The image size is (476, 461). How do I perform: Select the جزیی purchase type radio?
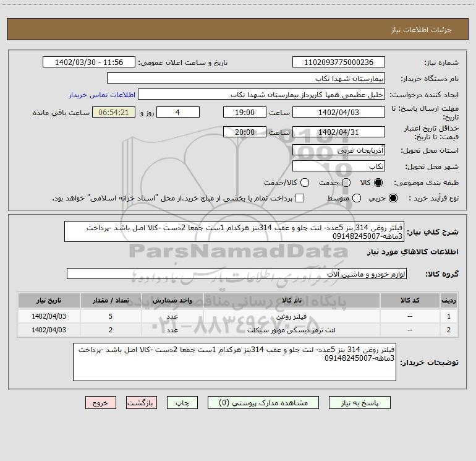coord(393,198)
